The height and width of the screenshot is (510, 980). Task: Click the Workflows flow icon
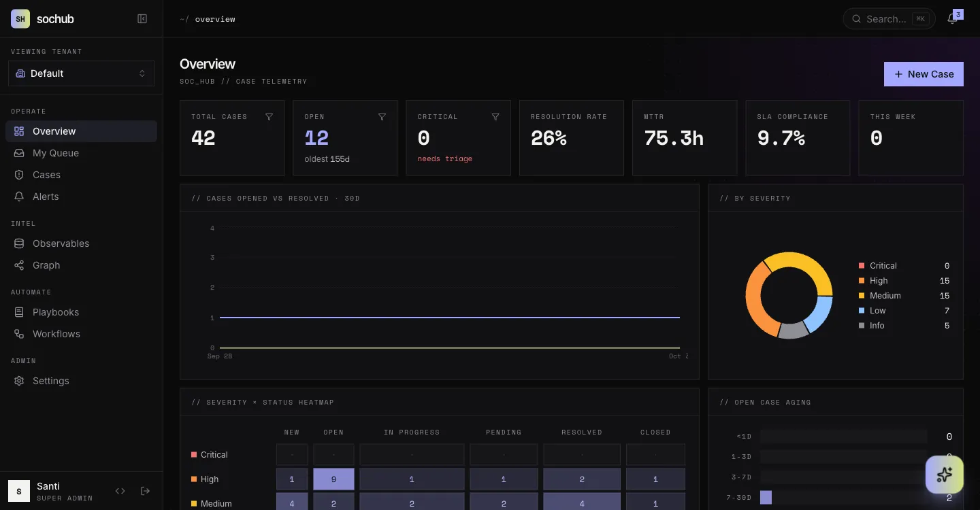(19, 334)
